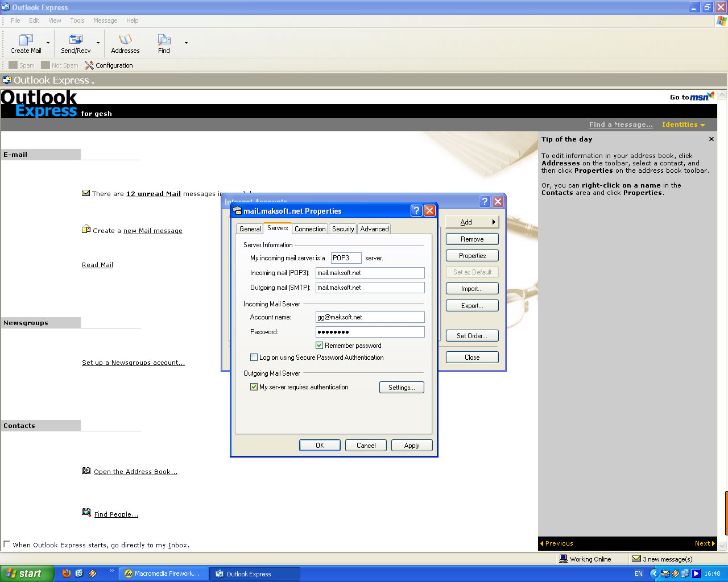The image size is (728, 582).
Task: Click the Account name field
Action: coord(370,317)
